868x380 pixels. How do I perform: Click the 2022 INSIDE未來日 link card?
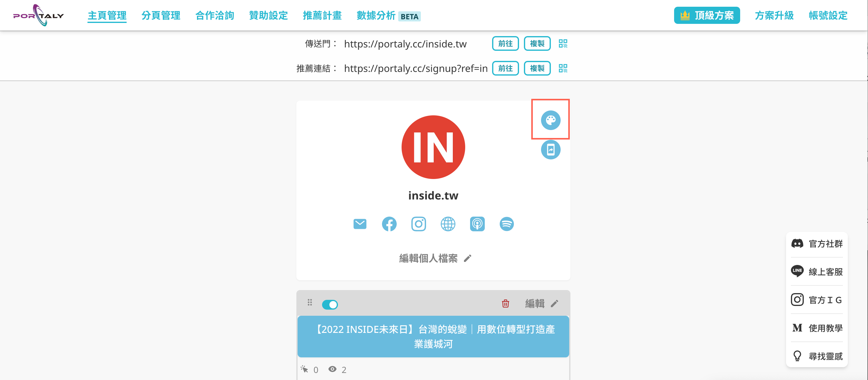point(433,336)
